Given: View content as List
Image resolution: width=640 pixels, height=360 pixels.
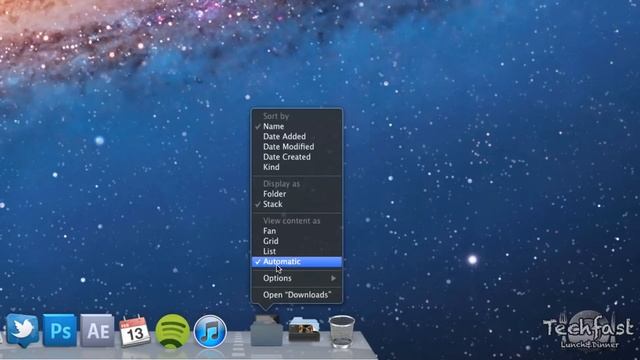Looking at the screenshot, I should point(297,251).
